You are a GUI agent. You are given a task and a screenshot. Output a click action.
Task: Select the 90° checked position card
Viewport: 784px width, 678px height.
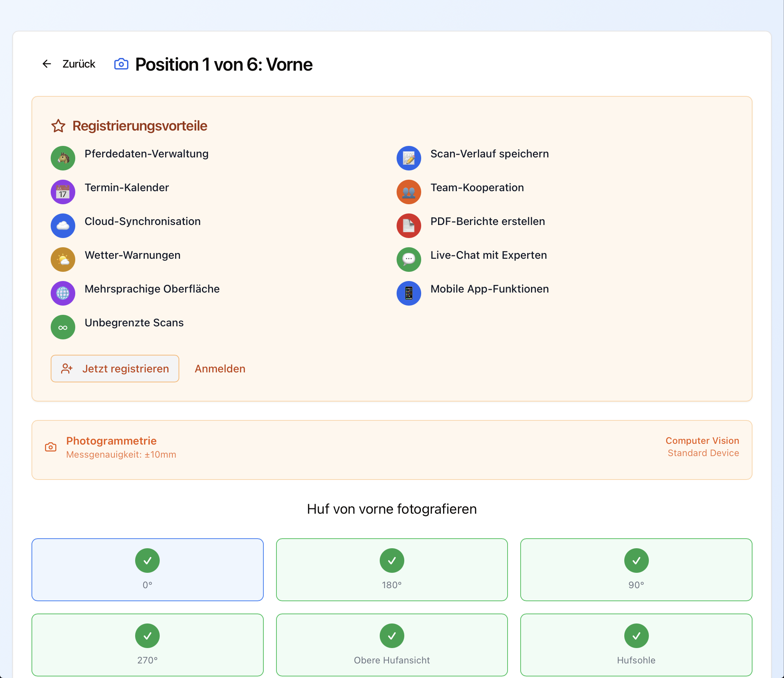pos(636,570)
